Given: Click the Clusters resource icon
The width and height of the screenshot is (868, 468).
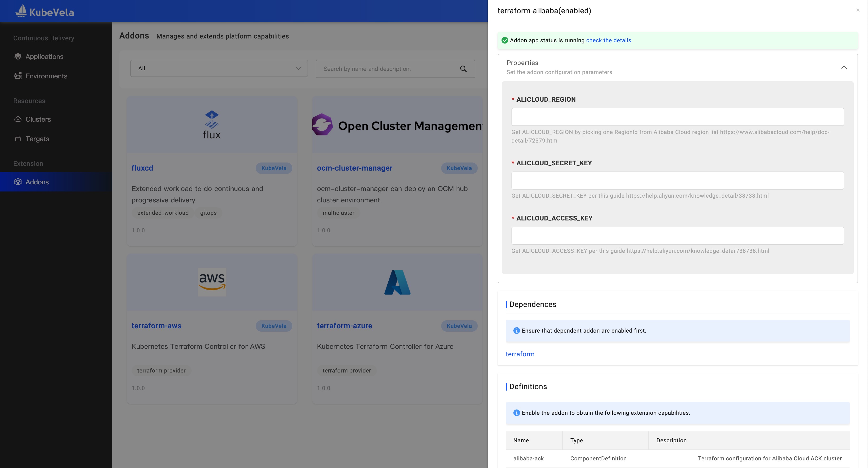Looking at the screenshot, I should 17,119.
